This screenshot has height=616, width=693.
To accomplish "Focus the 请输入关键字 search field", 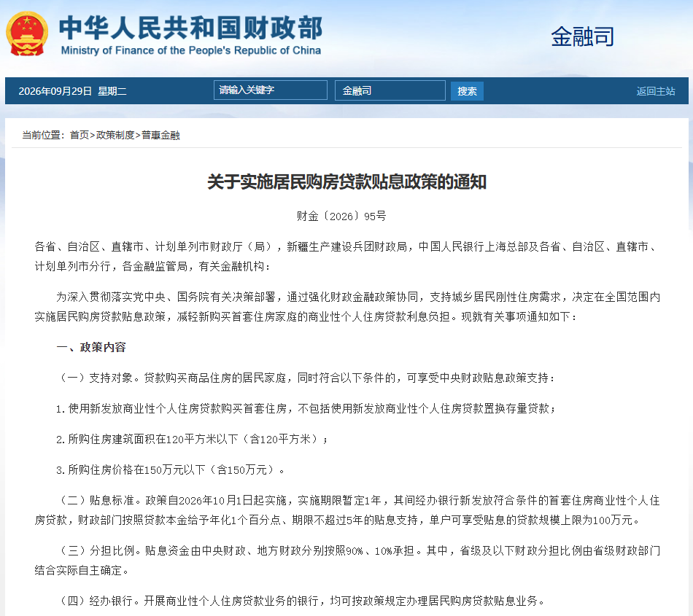I will click(271, 90).
